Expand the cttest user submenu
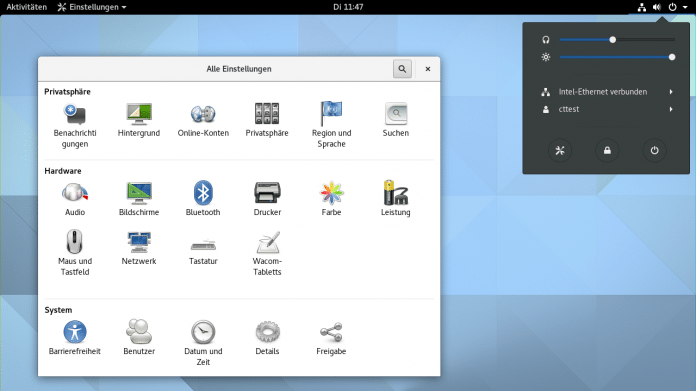Viewport: 696px width, 391px height. pos(607,109)
